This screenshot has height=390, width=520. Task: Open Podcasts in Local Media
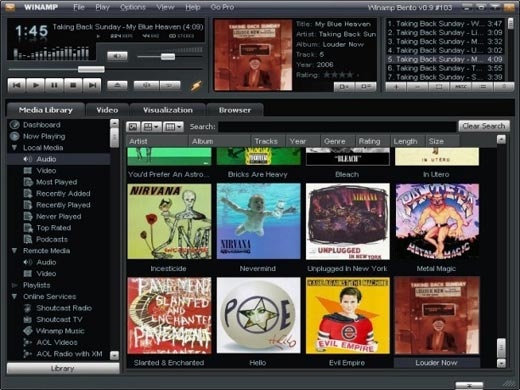[52, 239]
